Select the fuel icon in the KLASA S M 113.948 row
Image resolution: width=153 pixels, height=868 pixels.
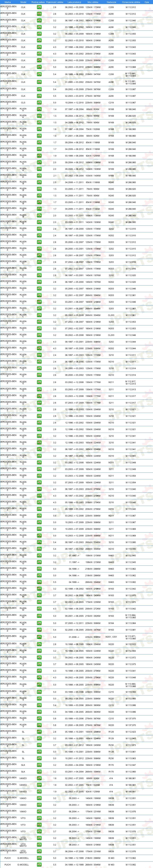(x=39, y=677)
